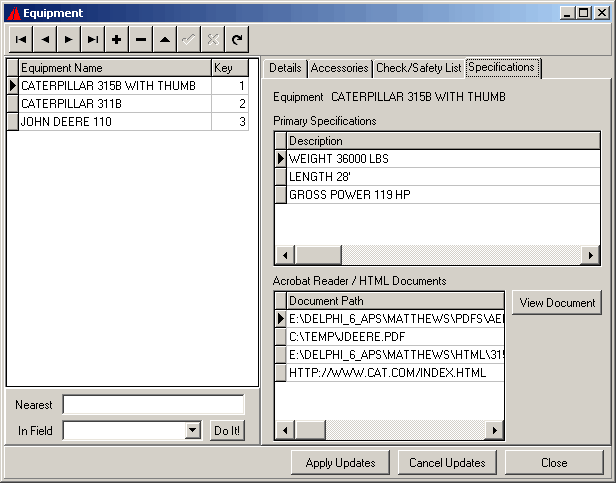Click the Equipment Name column header

pos(115,68)
